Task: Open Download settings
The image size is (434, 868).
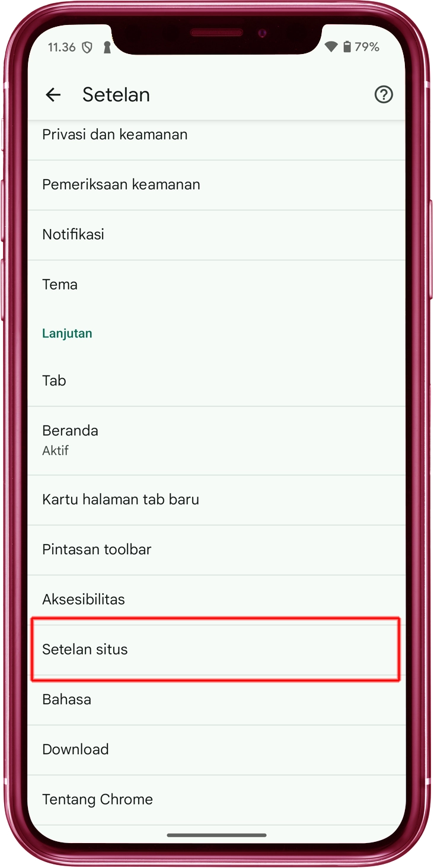Action: (x=216, y=749)
